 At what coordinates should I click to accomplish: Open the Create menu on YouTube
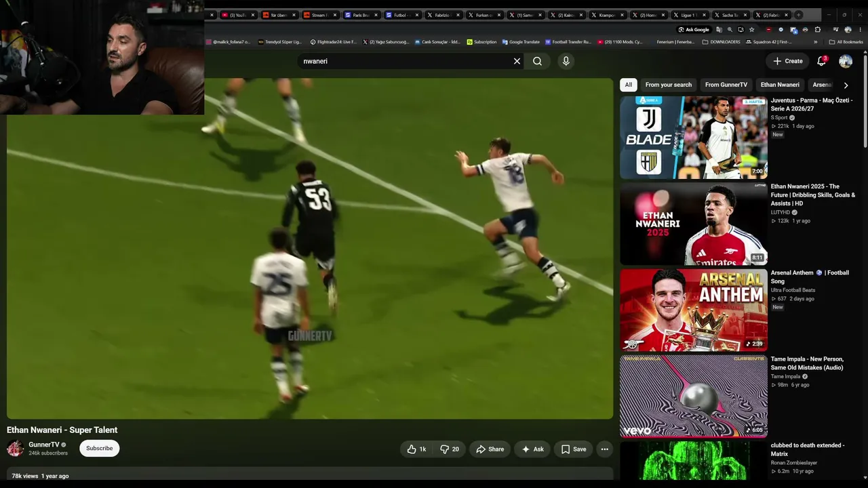click(x=788, y=61)
